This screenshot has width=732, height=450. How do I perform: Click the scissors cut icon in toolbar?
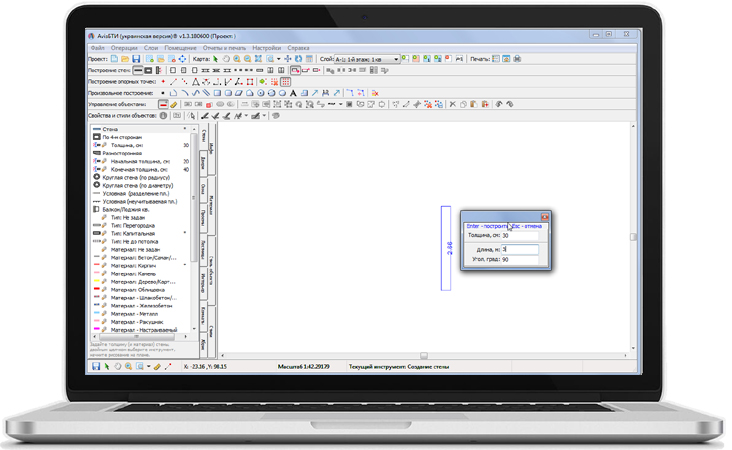point(452,104)
